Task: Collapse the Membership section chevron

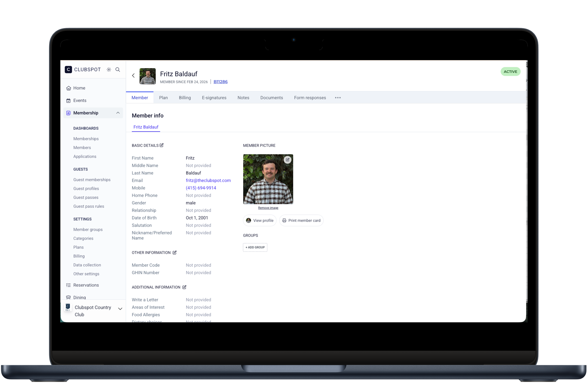Action: [118, 113]
